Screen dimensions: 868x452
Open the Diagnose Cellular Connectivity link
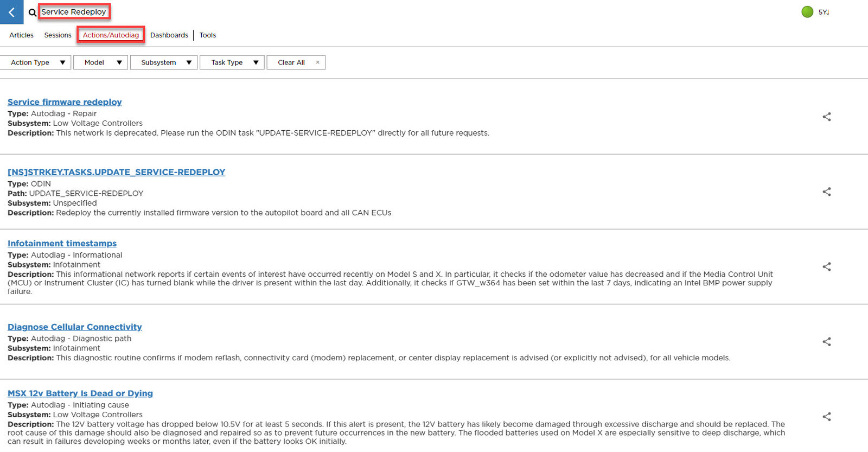click(x=75, y=327)
